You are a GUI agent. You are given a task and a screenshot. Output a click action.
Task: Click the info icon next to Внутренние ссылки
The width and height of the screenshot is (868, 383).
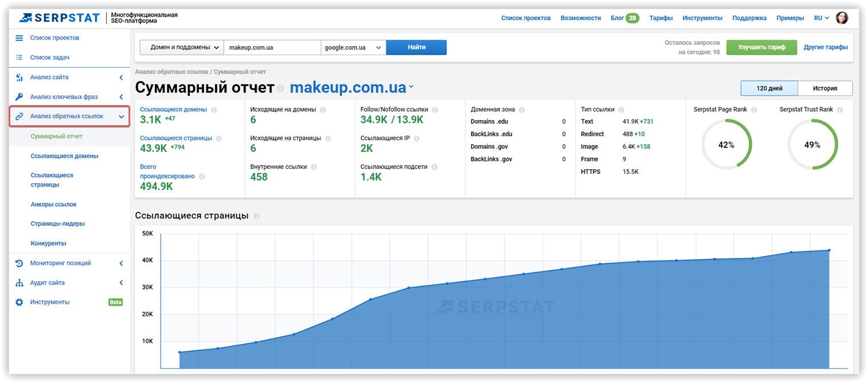314,167
